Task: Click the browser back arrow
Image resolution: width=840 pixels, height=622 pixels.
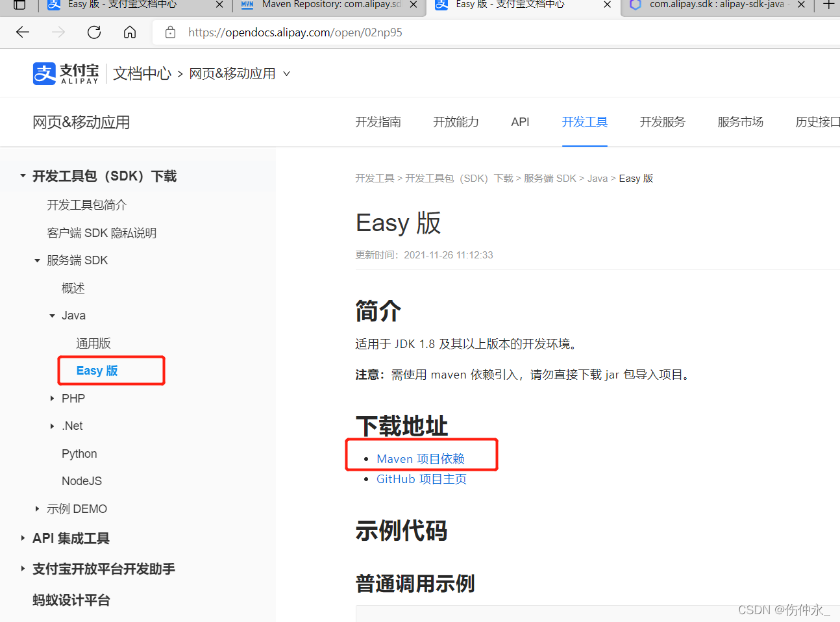Action: pos(23,32)
